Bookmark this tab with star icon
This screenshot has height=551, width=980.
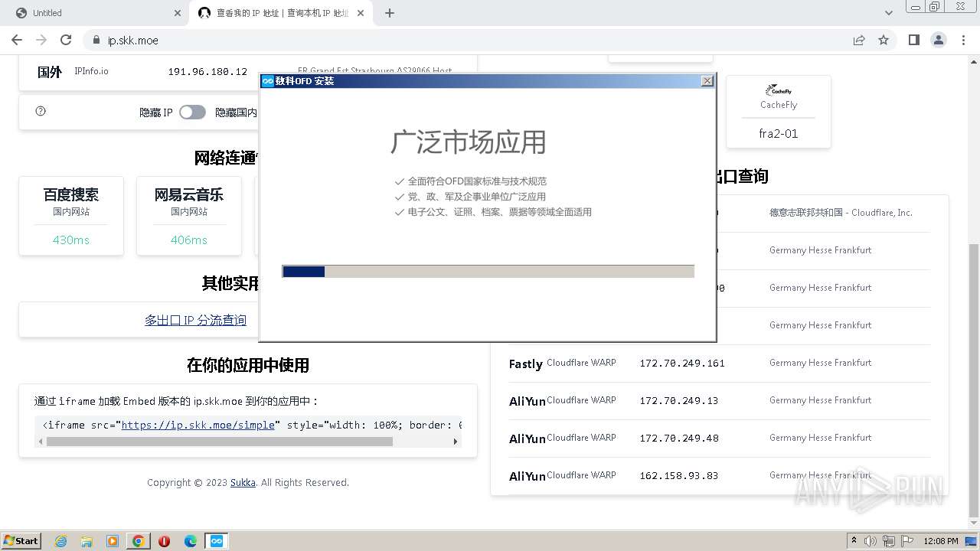[x=884, y=40]
